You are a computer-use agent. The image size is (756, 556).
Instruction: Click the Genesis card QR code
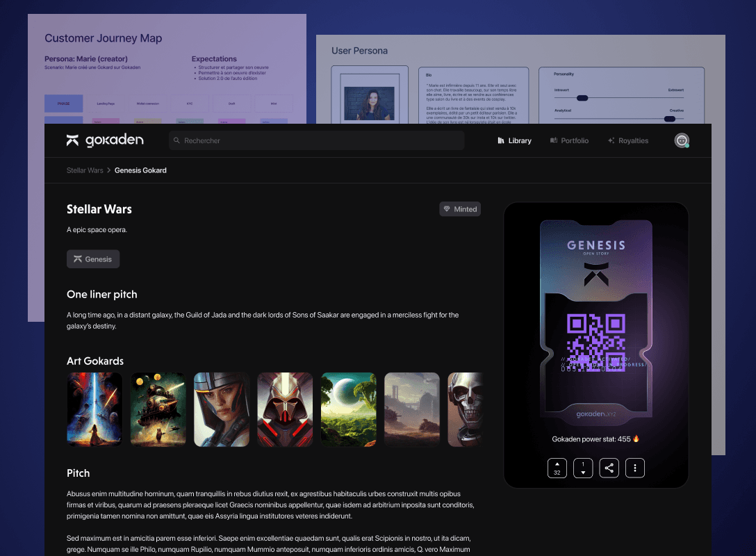click(596, 342)
